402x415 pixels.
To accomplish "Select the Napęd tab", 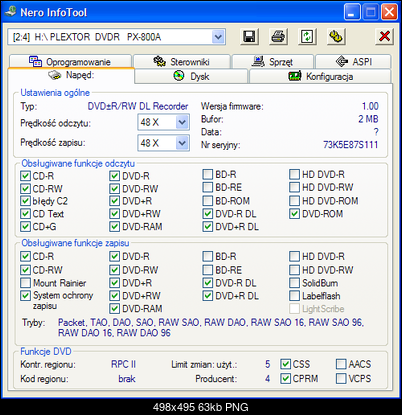I will pyautogui.click(x=71, y=75).
